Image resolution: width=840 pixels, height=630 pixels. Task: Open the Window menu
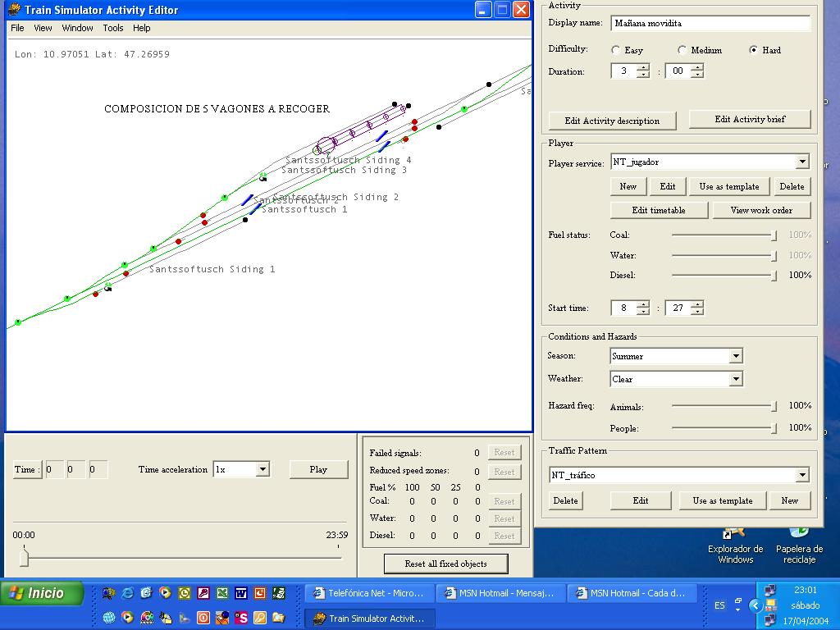pyautogui.click(x=77, y=28)
